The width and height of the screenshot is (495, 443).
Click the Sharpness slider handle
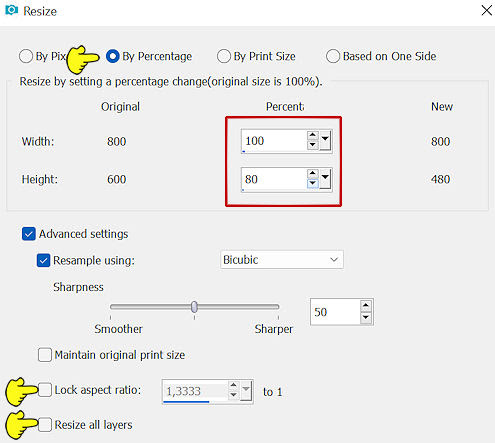coord(194,307)
